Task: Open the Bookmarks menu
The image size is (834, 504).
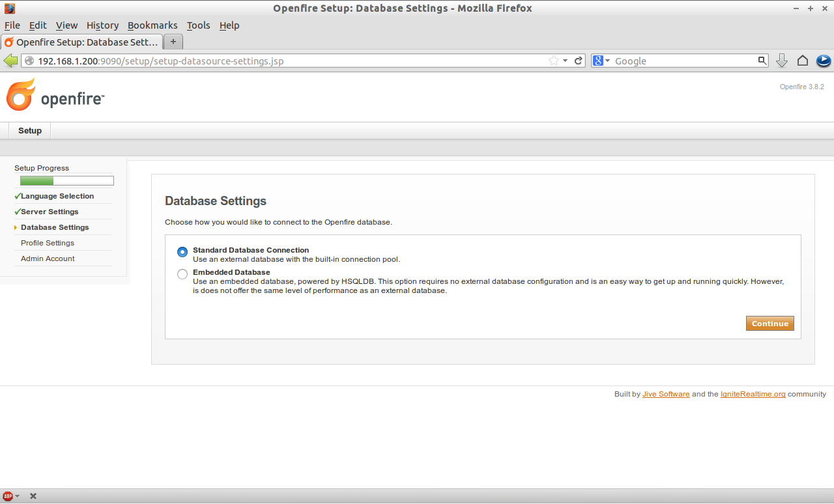Action: point(152,25)
